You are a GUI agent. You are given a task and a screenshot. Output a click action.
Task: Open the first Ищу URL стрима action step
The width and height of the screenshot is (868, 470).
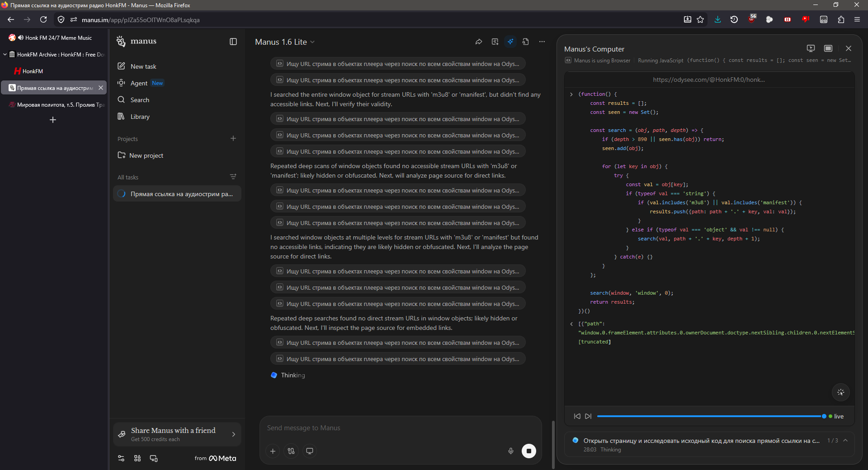click(x=398, y=64)
